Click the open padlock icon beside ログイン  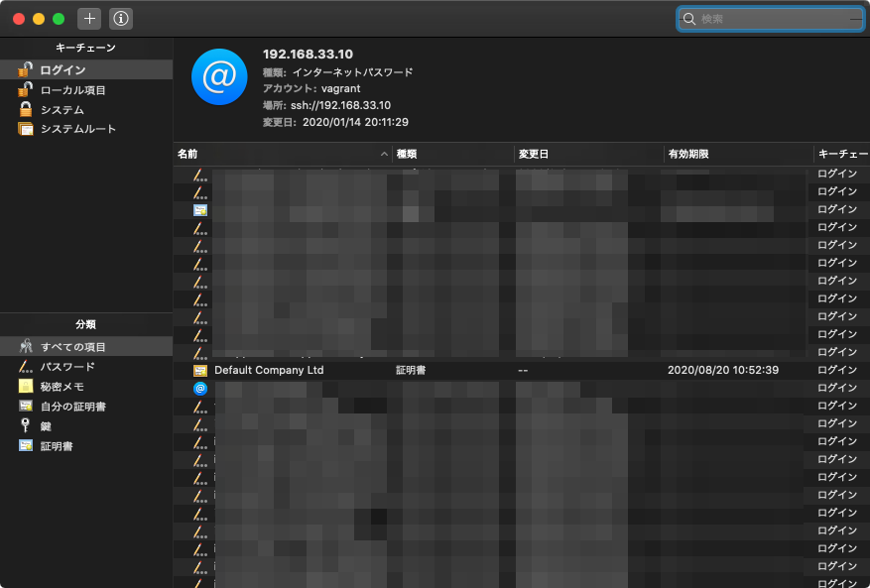25,69
